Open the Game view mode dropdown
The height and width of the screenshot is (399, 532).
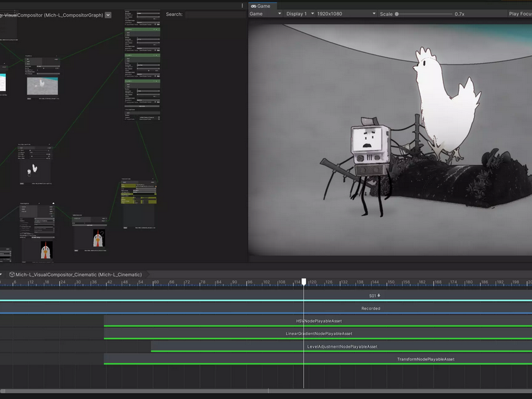coord(265,14)
